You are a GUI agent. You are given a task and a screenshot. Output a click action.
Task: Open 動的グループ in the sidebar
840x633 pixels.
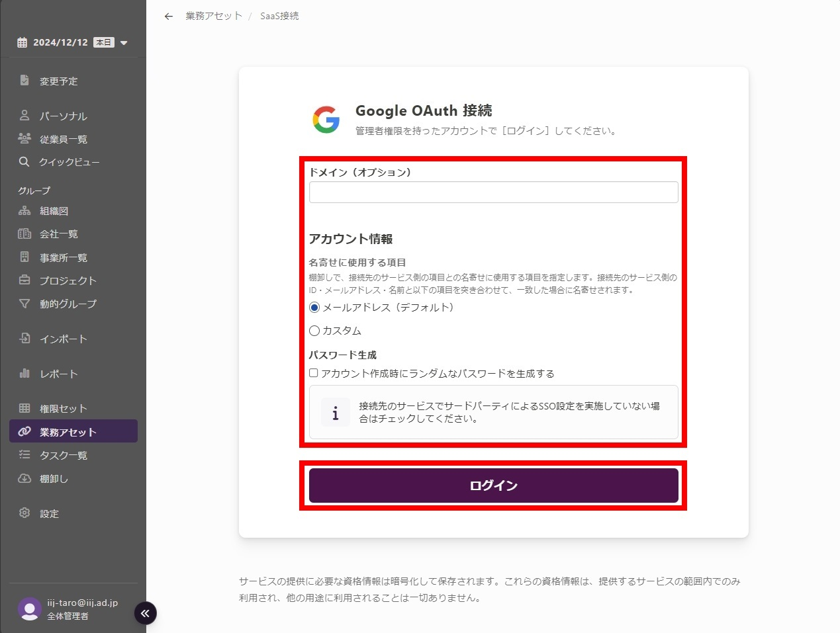[x=68, y=304]
